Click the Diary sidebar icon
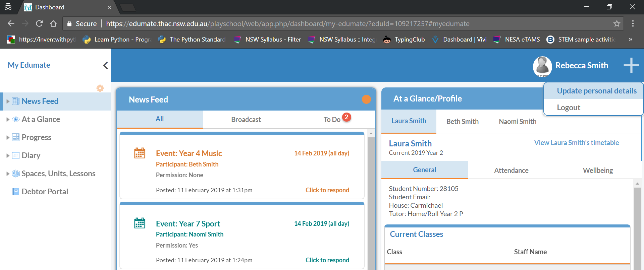This screenshot has width=644, height=270. click(x=16, y=155)
